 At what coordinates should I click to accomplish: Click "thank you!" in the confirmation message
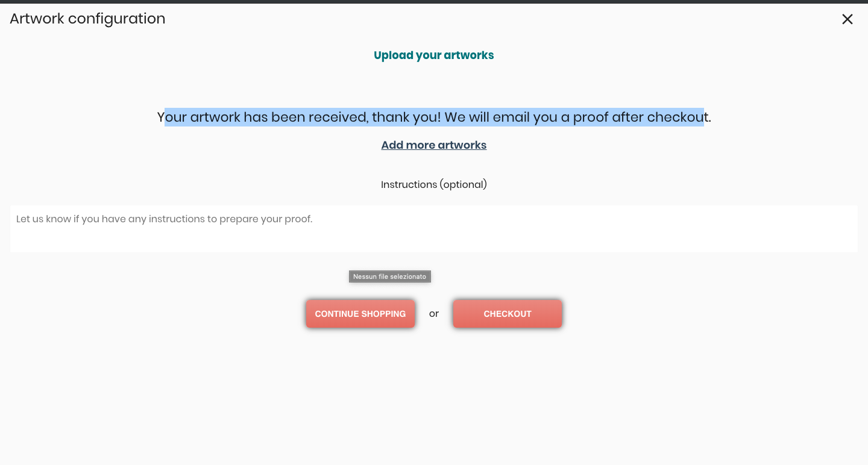coord(406,117)
